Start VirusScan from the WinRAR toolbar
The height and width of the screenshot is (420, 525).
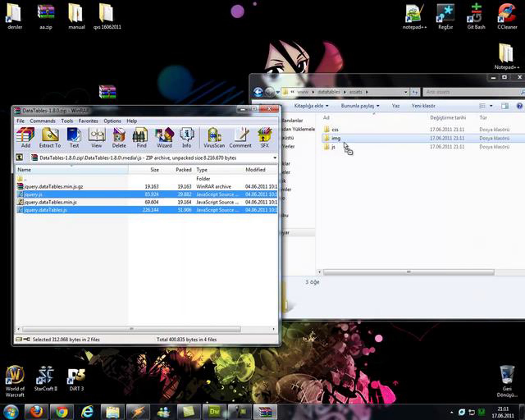tap(214, 138)
